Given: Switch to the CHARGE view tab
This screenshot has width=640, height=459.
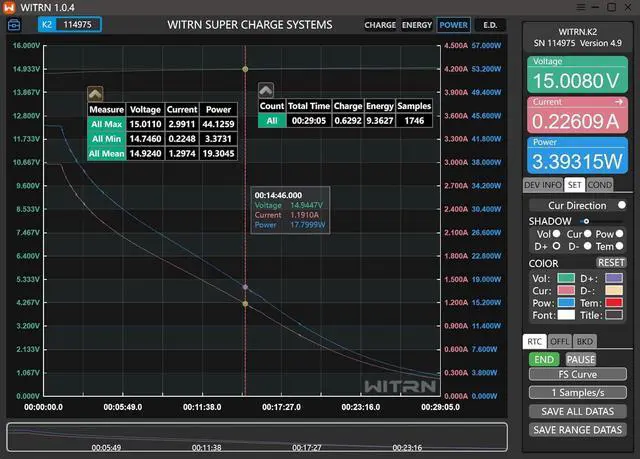Looking at the screenshot, I should pos(380,25).
